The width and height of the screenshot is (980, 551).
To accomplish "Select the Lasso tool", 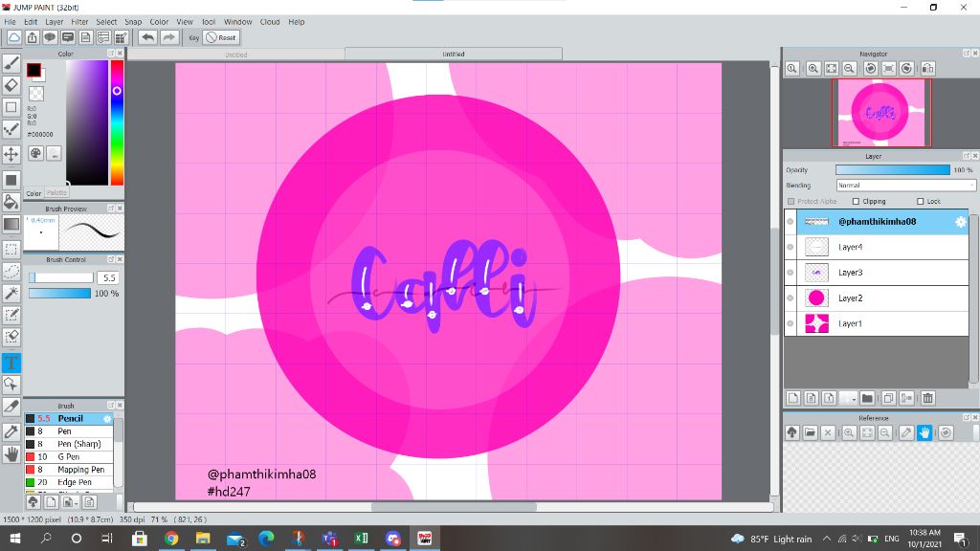I will click(11, 271).
